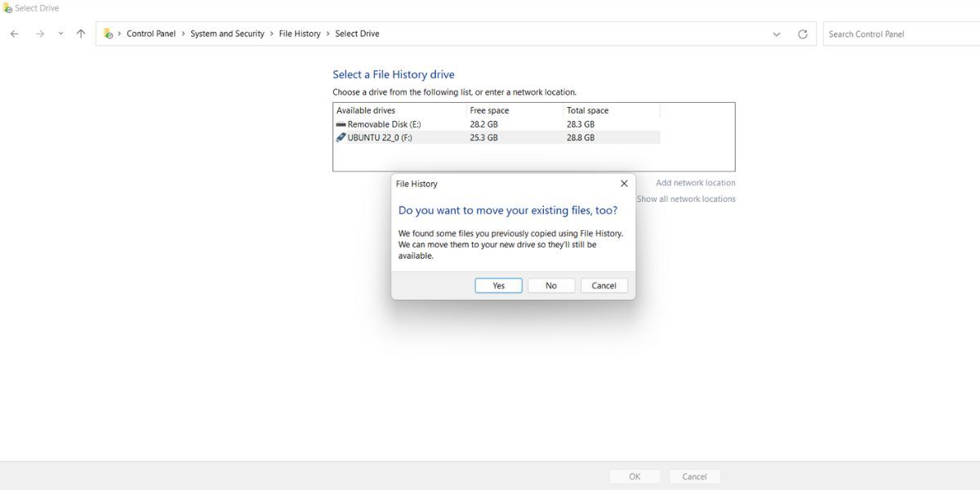Navigate to System and Security breadcrumb
Screen dimensions: 980x490
tap(227, 33)
